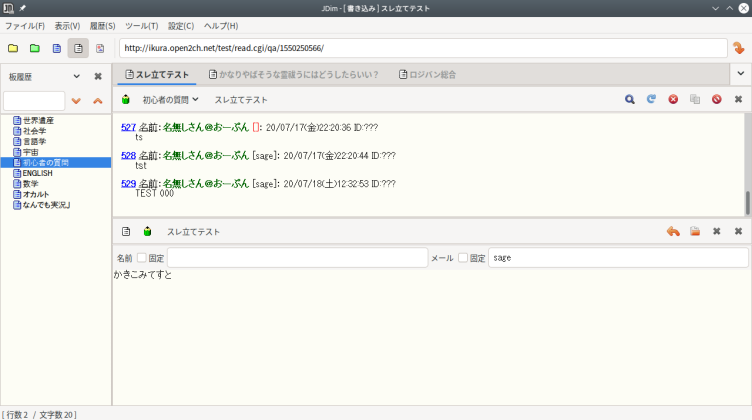
Task: Toggle the highlighted thread view button in main toolbar
Action: coord(78,48)
